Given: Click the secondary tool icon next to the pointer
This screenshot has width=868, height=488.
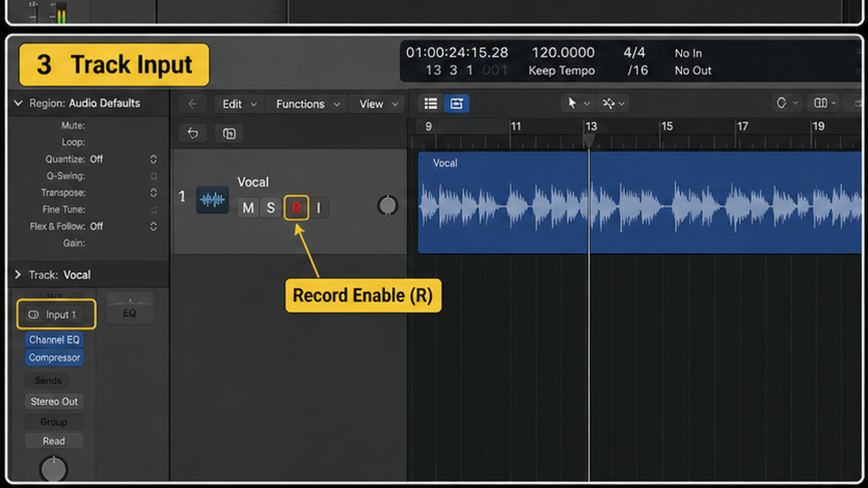Looking at the screenshot, I should (x=608, y=103).
